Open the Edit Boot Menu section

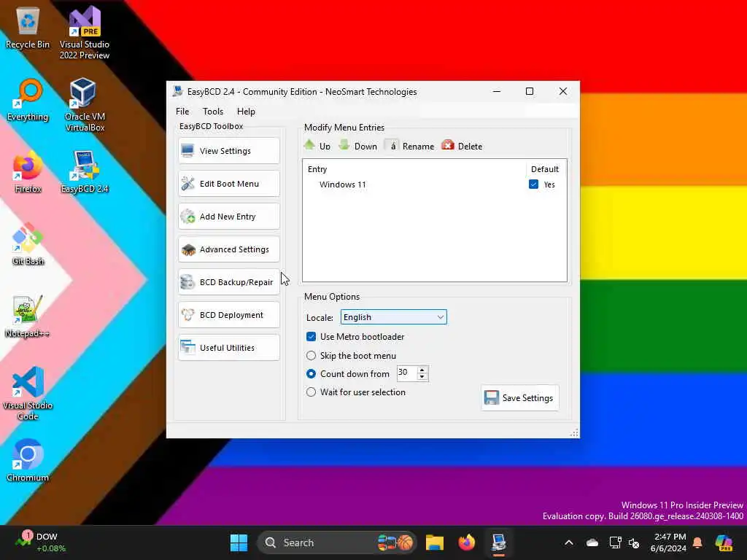(x=228, y=184)
